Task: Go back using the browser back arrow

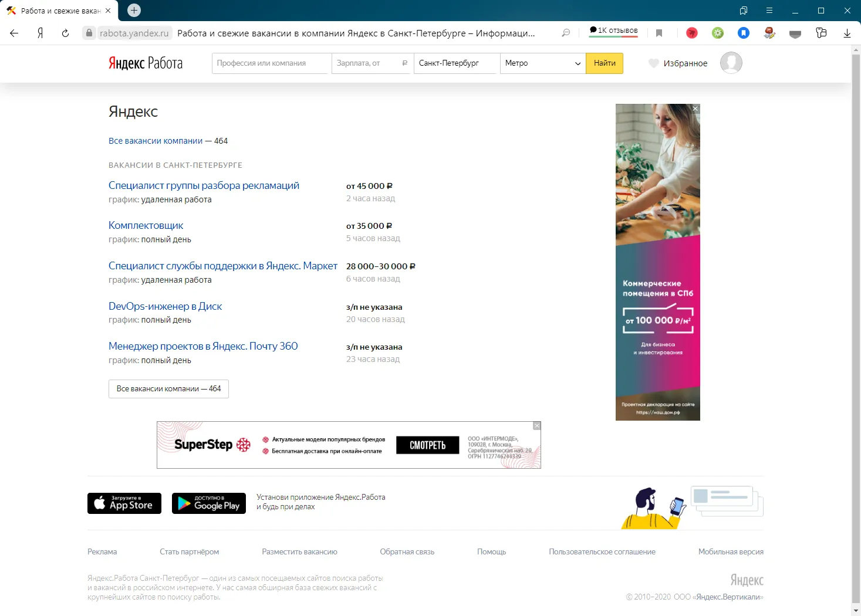Action: point(14,33)
